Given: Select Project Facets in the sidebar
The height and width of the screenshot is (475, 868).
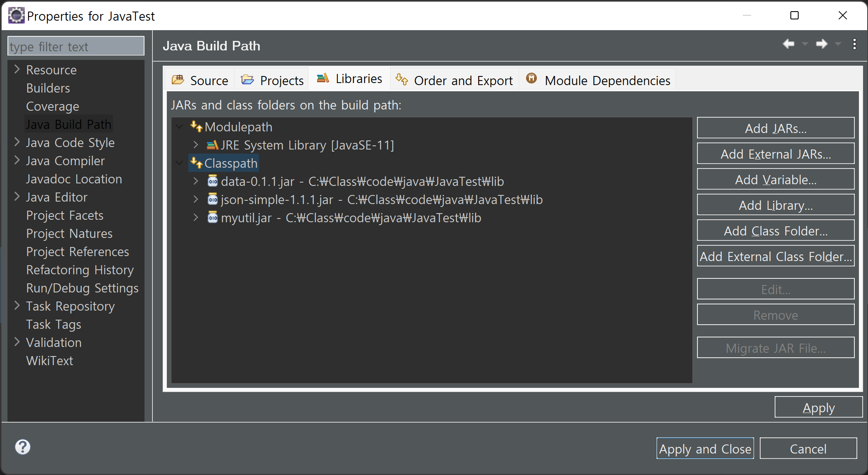Looking at the screenshot, I should [65, 215].
